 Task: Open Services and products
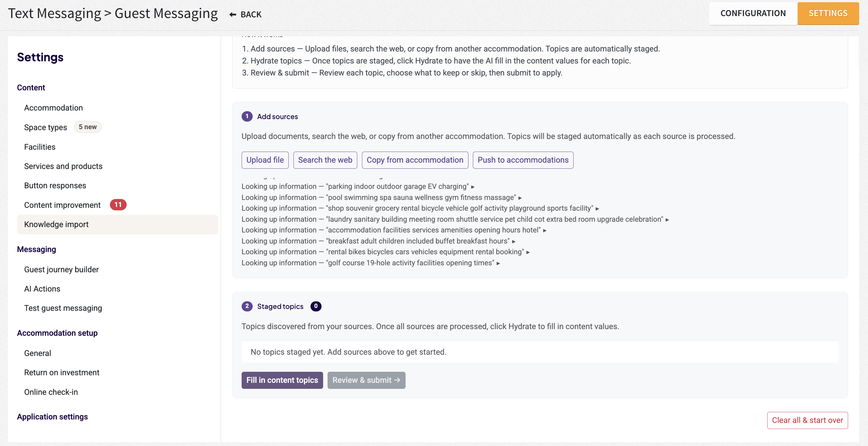click(x=63, y=166)
